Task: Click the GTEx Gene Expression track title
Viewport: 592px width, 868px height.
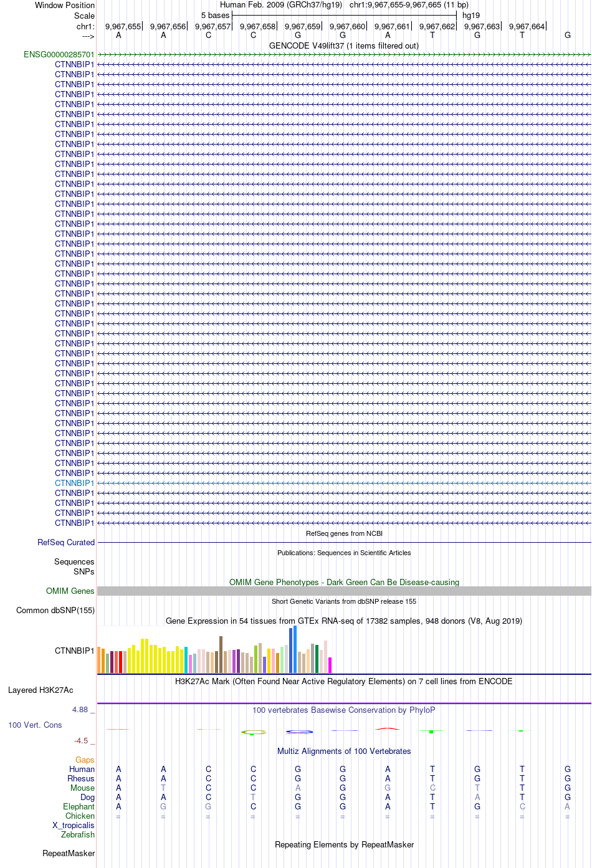Action: [x=344, y=621]
